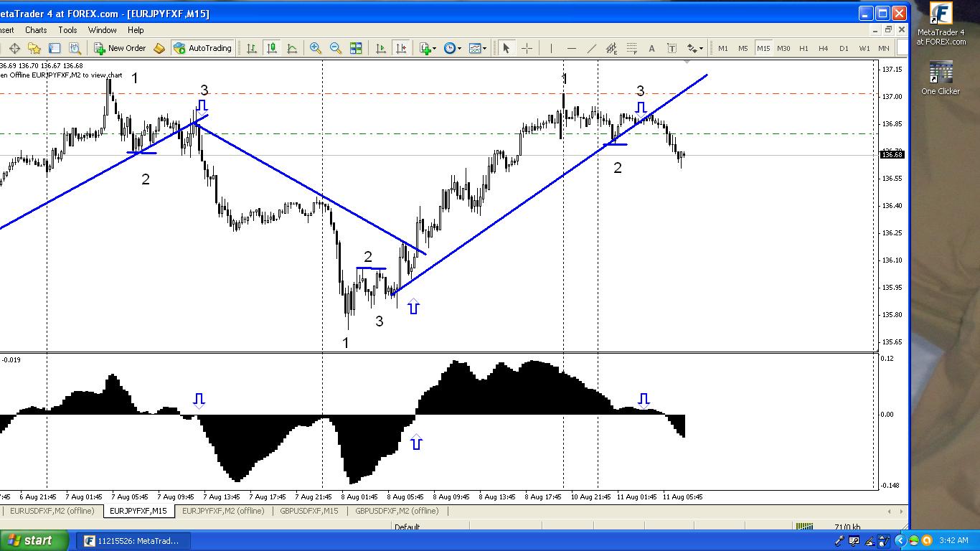Select the EURJPYFXF,M15 chart tab

pos(138,511)
